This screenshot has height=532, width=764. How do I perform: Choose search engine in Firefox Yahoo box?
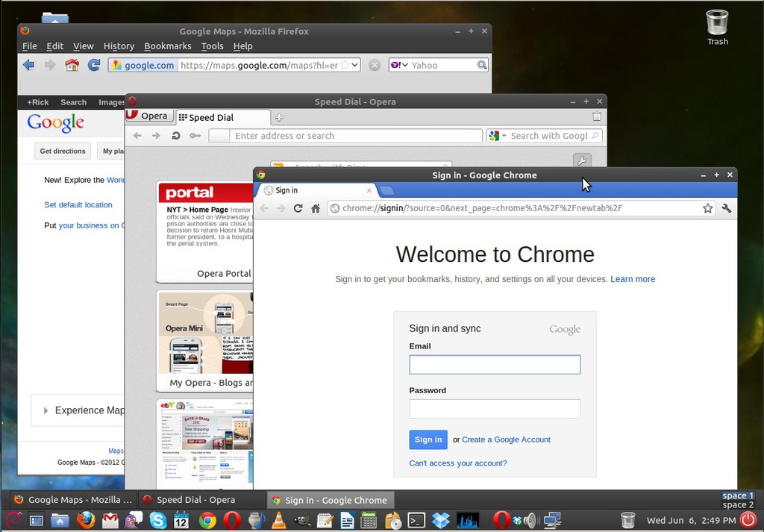[399, 65]
